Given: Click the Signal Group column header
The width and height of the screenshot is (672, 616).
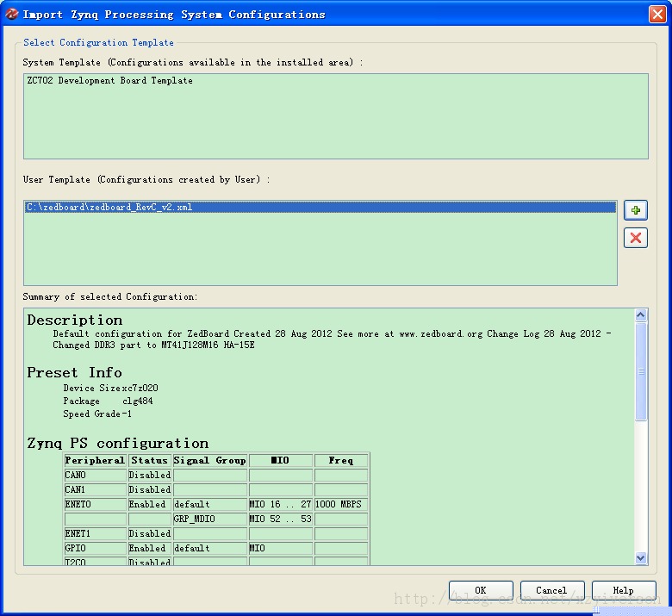Looking at the screenshot, I should click(210, 460).
